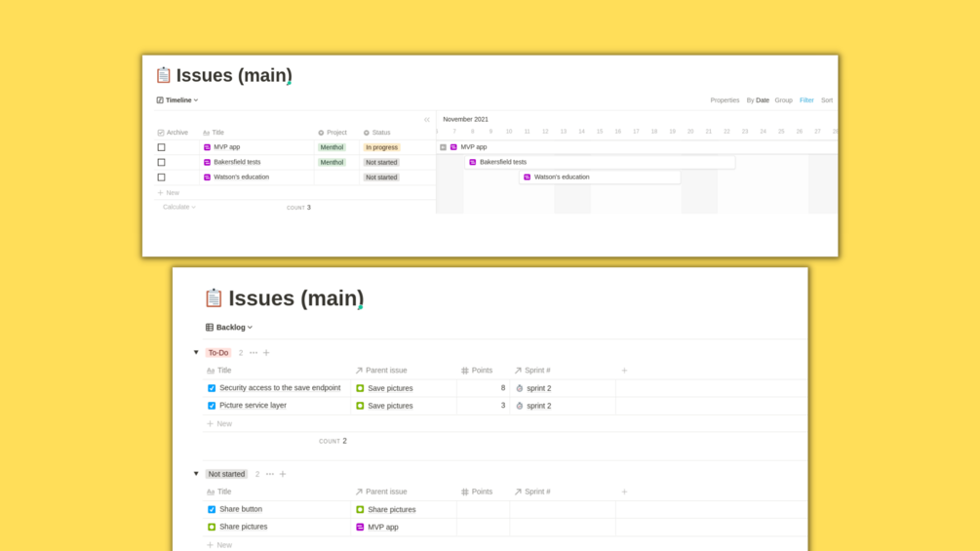Select the Menthol tag in Bakersfield tests row
Image resolution: width=980 pixels, height=551 pixels.
[x=332, y=163]
